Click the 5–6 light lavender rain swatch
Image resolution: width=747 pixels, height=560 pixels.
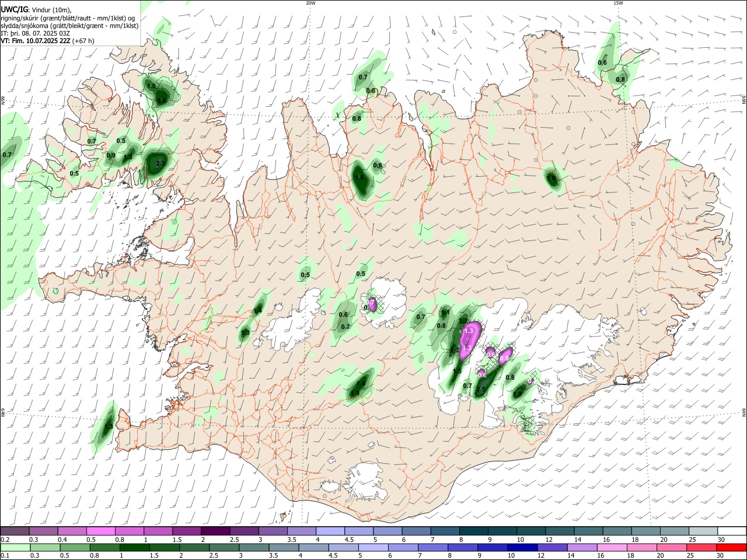(372, 548)
